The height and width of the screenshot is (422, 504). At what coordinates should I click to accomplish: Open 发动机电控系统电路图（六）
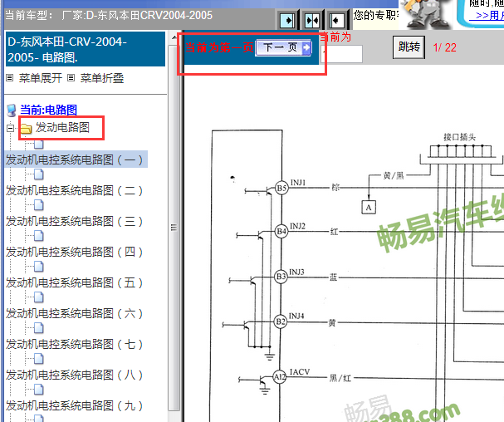(74, 313)
